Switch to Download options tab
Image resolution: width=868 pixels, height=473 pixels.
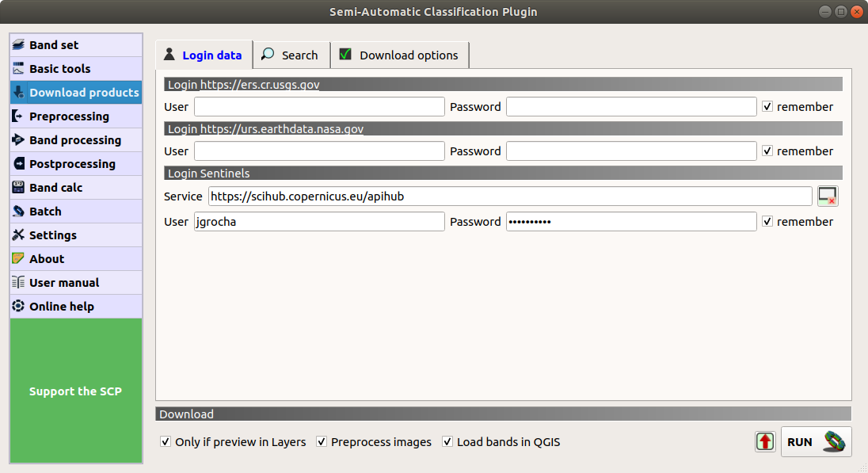pyautogui.click(x=399, y=55)
